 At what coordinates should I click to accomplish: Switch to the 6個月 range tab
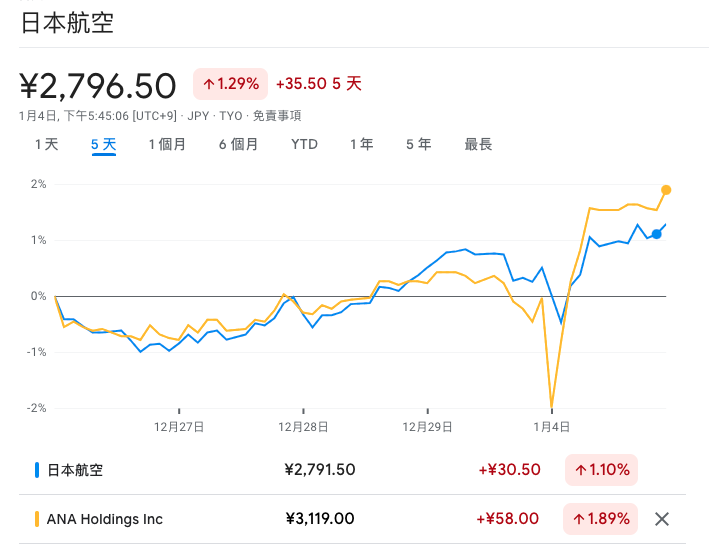(x=238, y=145)
